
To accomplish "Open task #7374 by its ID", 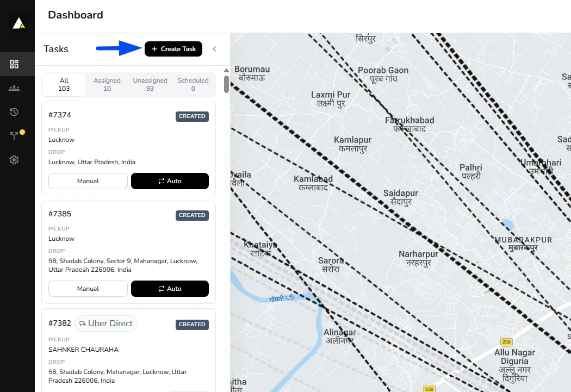I will coord(60,115).
